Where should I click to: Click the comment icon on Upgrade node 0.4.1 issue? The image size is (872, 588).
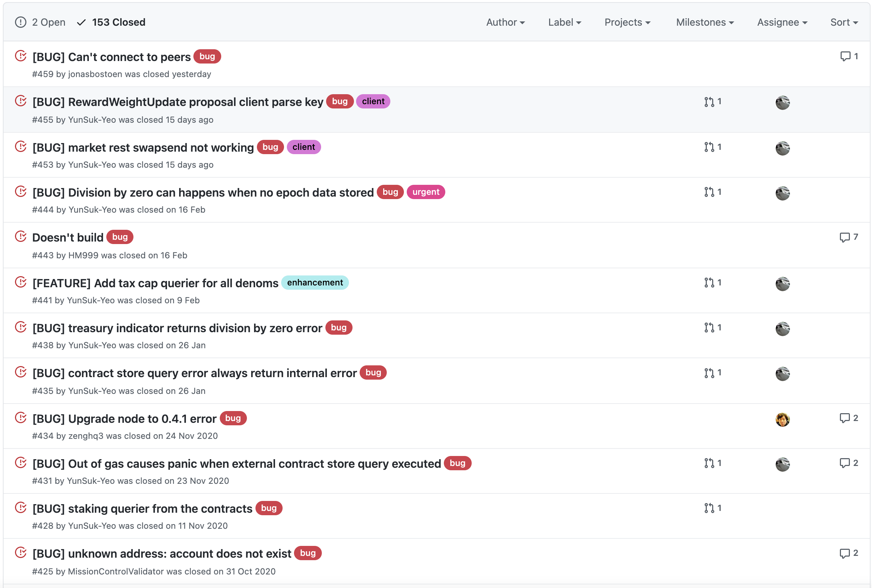844,418
